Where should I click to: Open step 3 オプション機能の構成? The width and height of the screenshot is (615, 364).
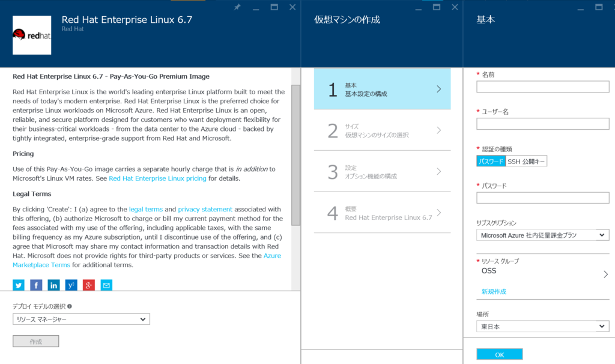coord(383,171)
